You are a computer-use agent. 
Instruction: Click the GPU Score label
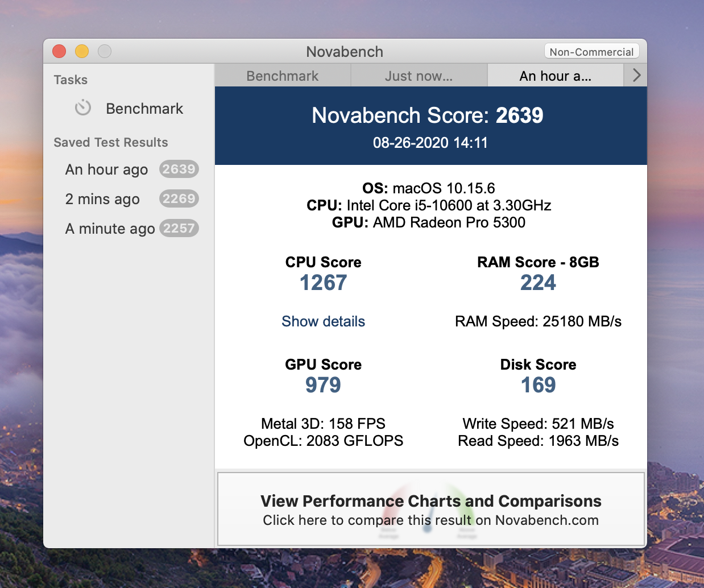click(323, 365)
